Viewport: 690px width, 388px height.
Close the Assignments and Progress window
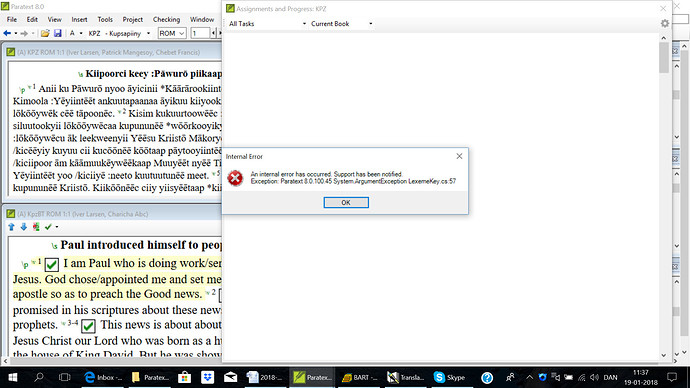pyautogui.click(x=663, y=8)
